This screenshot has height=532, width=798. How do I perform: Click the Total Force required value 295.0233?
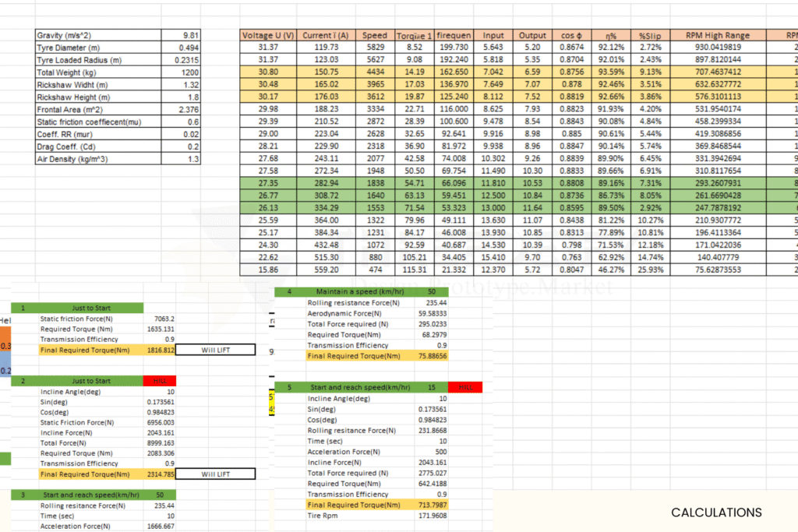click(x=432, y=324)
